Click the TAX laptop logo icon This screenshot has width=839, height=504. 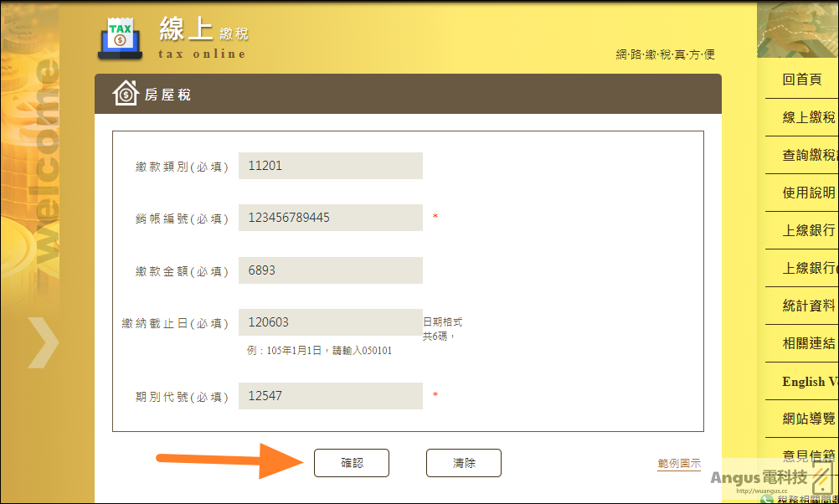pos(121,39)
